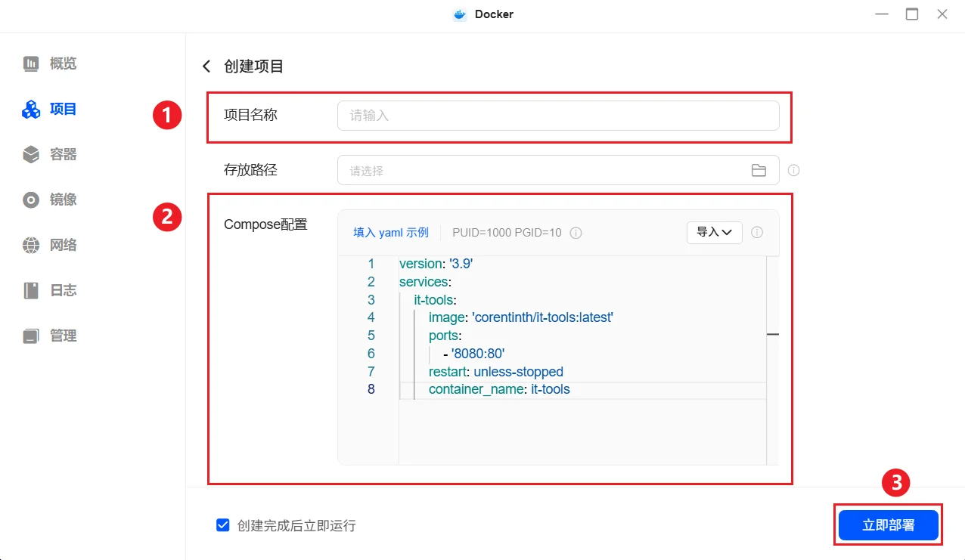This screenshot has width=965, height=560.
Task: Go to Network (网络) via globe icon
Action: (x=31, y=246)
